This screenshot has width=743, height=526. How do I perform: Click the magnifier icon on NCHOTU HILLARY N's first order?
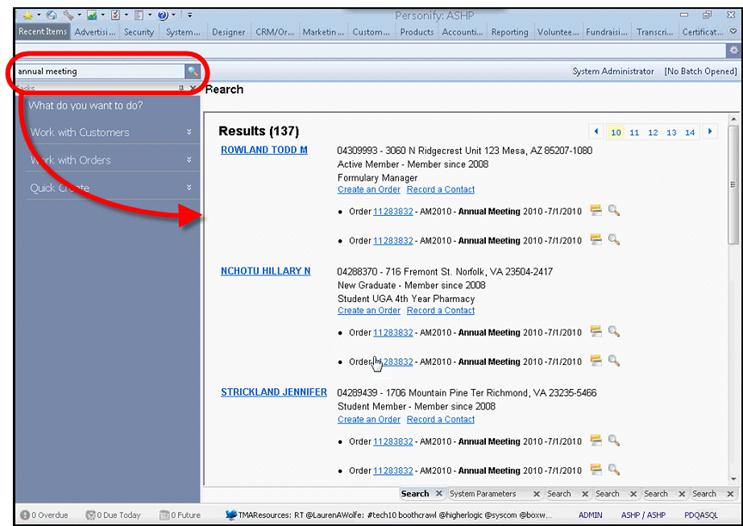614,332
